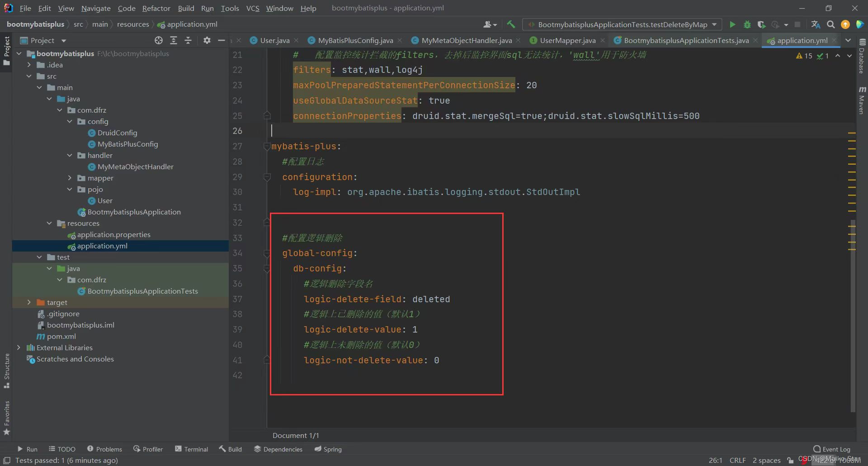Expand External Libraries node
This screenshot has width=868, height=466.
click(x=19, y=347)
